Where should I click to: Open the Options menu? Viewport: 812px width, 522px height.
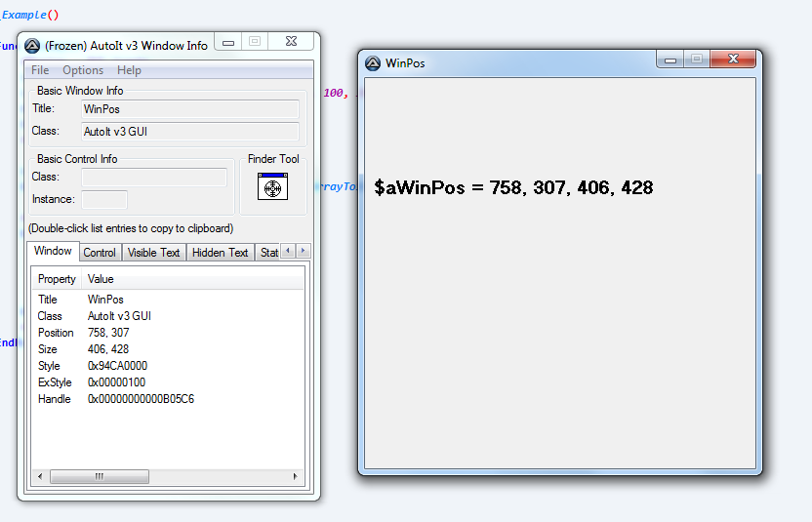point(83,70)
